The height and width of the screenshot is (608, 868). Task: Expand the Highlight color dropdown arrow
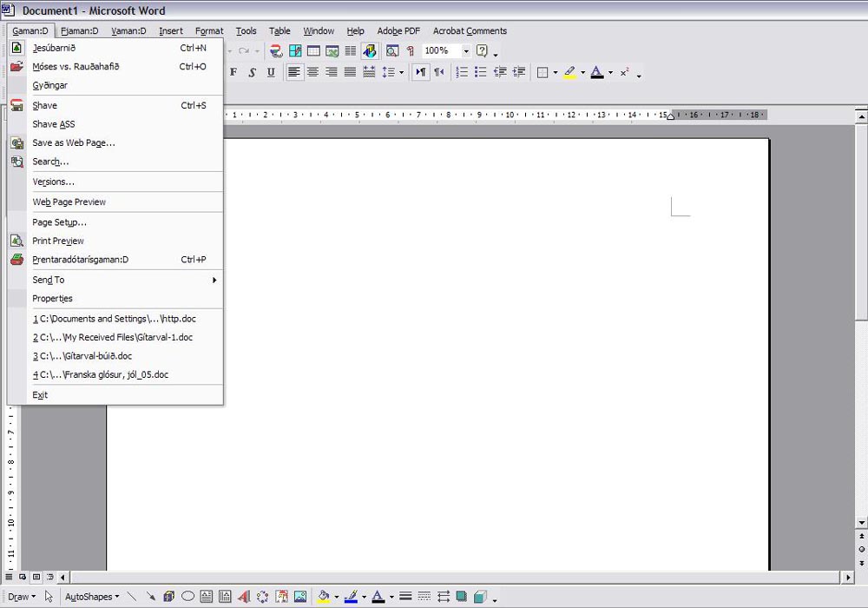click(x=582, y=73)
